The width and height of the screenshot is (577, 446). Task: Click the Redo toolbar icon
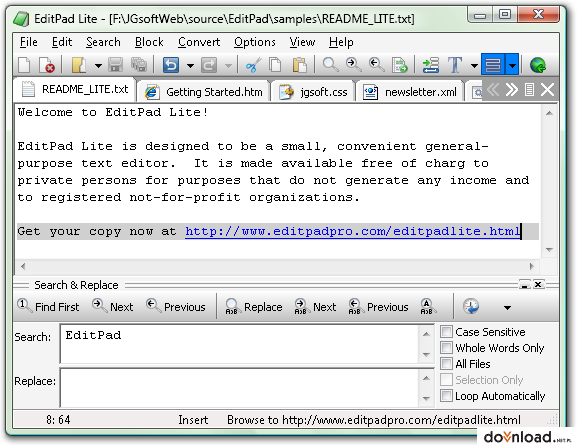click(x=208, y=65)
